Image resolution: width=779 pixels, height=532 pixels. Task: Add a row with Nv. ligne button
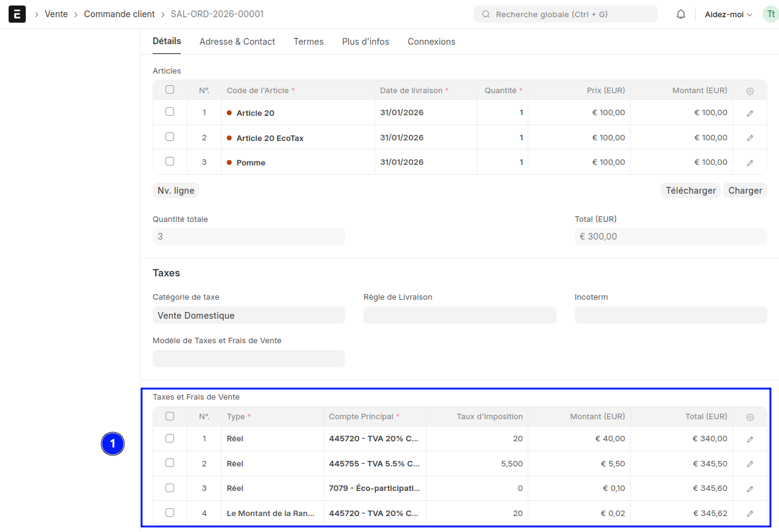point(176,191)
